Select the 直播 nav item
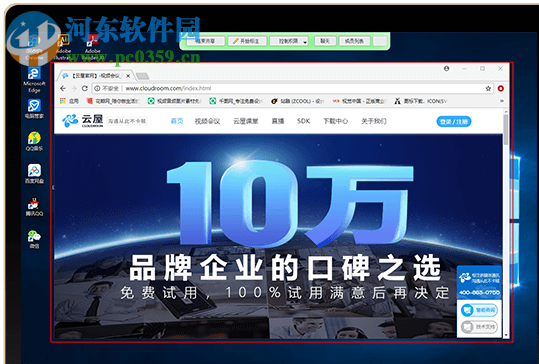 click(x=278, y=121)
